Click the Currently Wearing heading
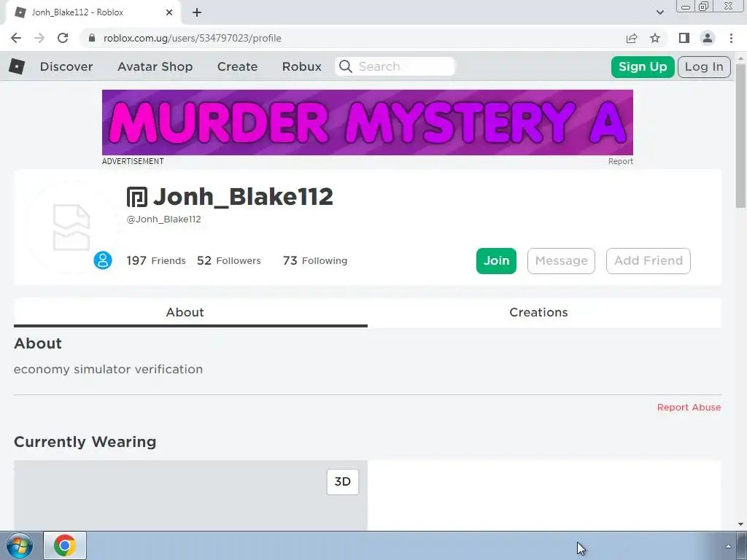The width and height of the screenshot is (747, 560). 85,442
